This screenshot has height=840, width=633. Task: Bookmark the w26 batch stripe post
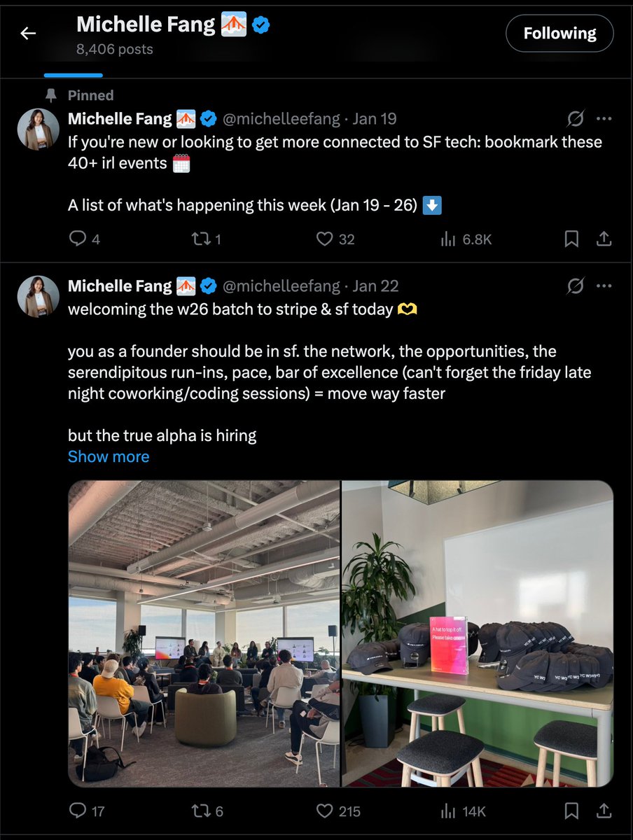(571, 811)
